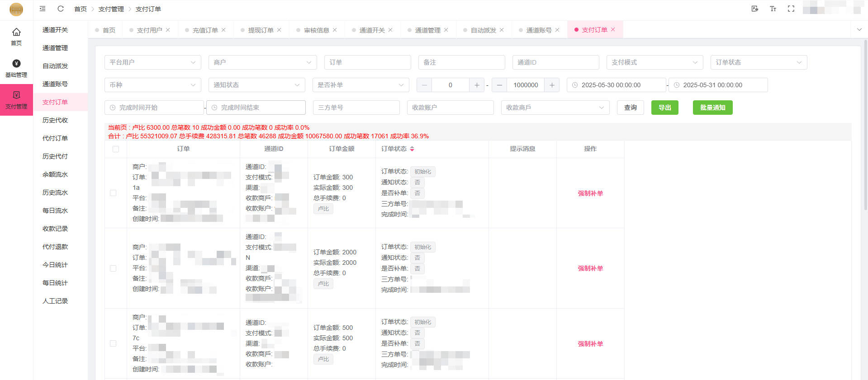Click the green 导出 button
Screen dimensions: 868x380
point(664,108)
